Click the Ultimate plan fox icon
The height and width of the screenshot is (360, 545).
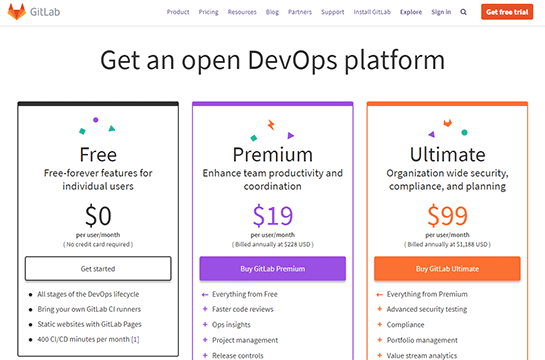click(x=447, y=123)
